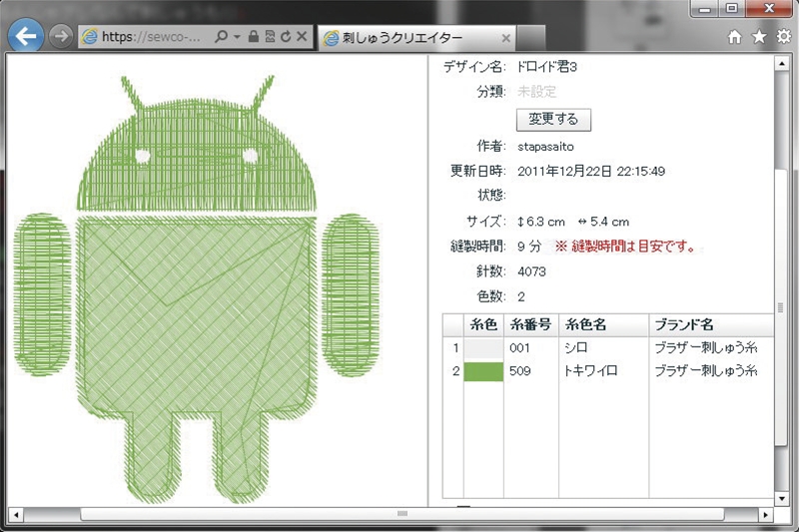Click the search magnifier in address bar
The width and height of the screenshot is (799, 532).
point(221,37)
